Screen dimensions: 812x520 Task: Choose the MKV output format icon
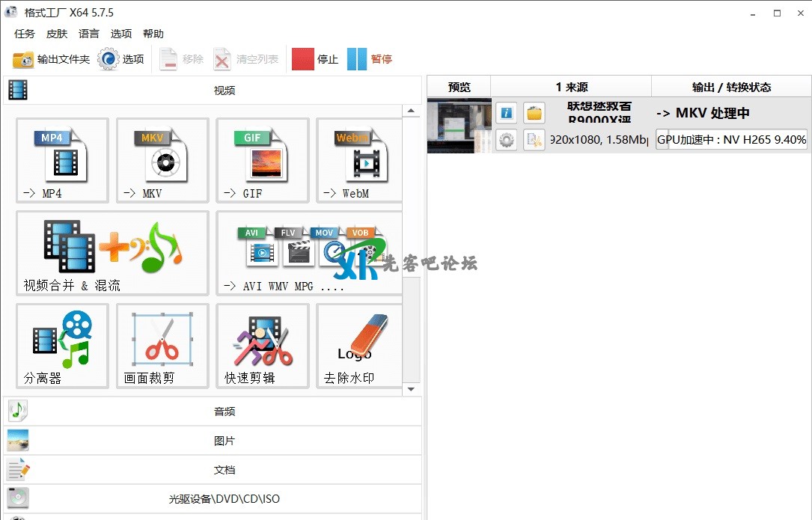click(x=162, y=160)
